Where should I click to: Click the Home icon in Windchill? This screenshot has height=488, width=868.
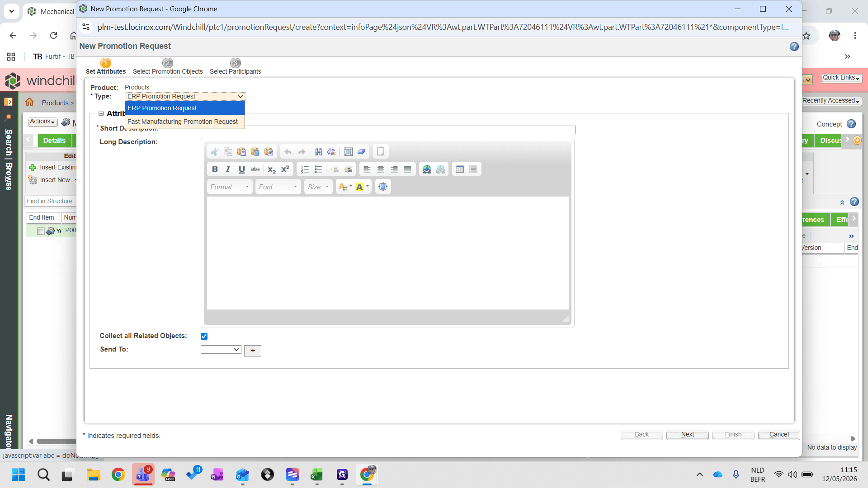coord(29,102)
